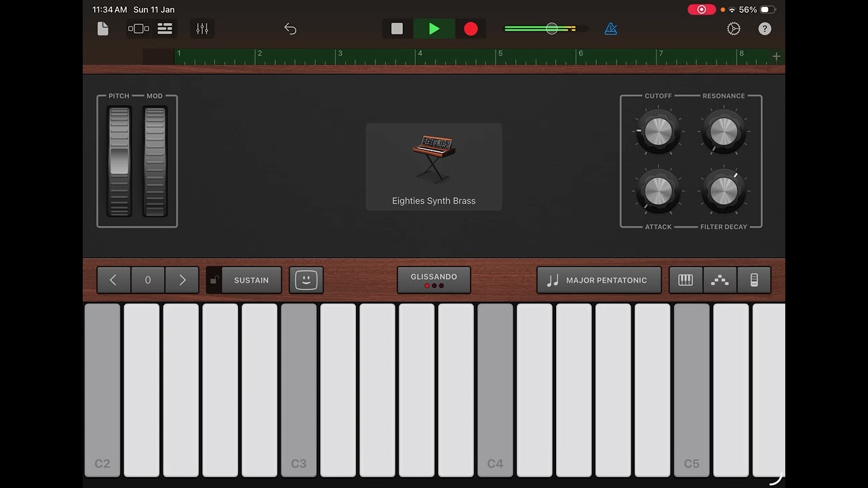868x488 pixels.
Task: Open song settings gear
Action: (734, 28)
